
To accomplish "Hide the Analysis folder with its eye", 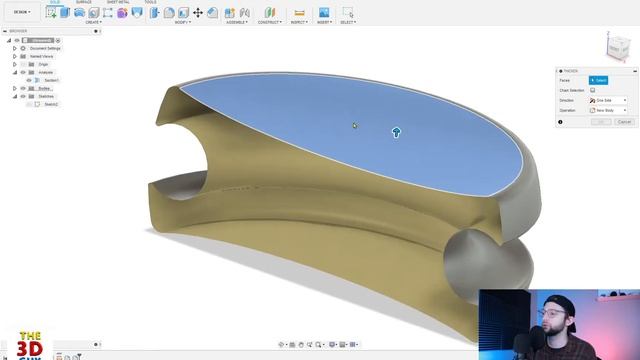I will pyautogui.click(x=23, y=72).
